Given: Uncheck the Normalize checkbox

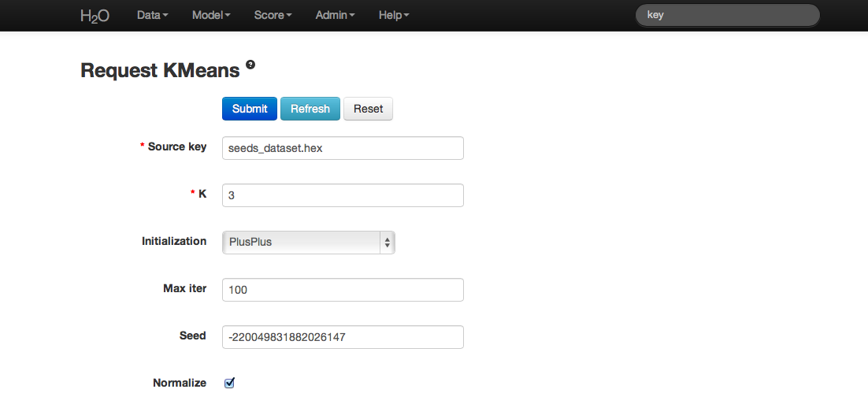Looking at the screenshot, I should pos(230,383).
